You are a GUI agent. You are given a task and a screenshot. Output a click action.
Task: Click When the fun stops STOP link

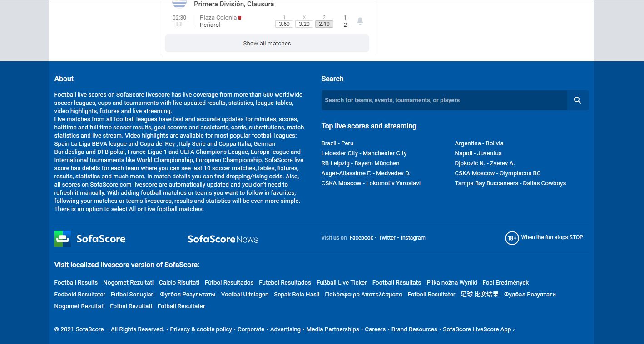point(552,237)
